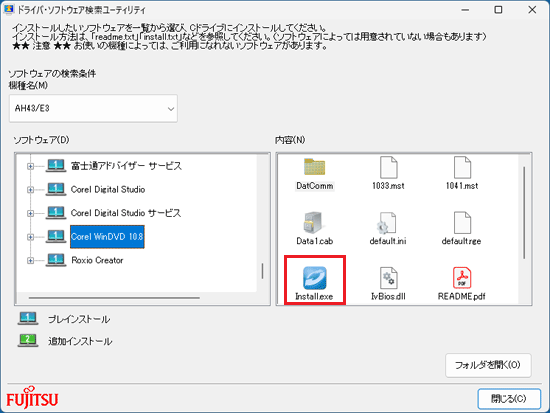Select the default.ini file icon
Screen dimensions: 550x413
[387, 223]
